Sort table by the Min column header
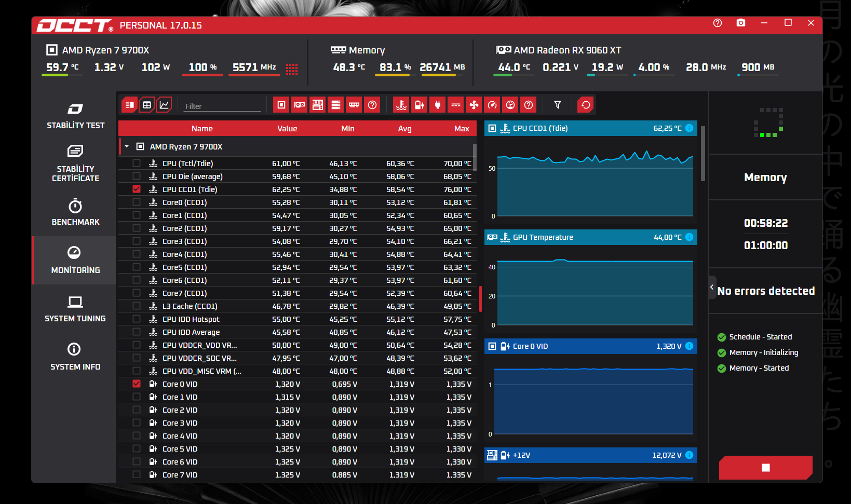 pos(348,129)
